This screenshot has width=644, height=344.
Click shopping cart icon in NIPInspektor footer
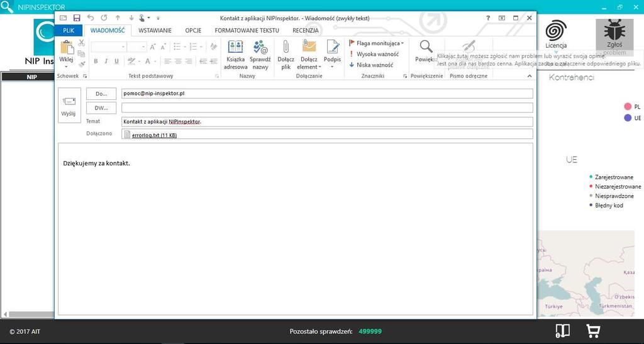click(x=592, y=331)
